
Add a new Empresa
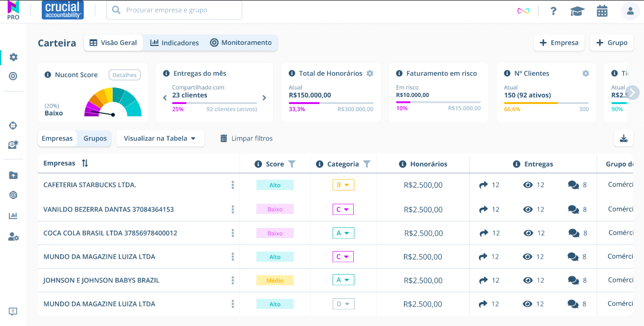559,43
